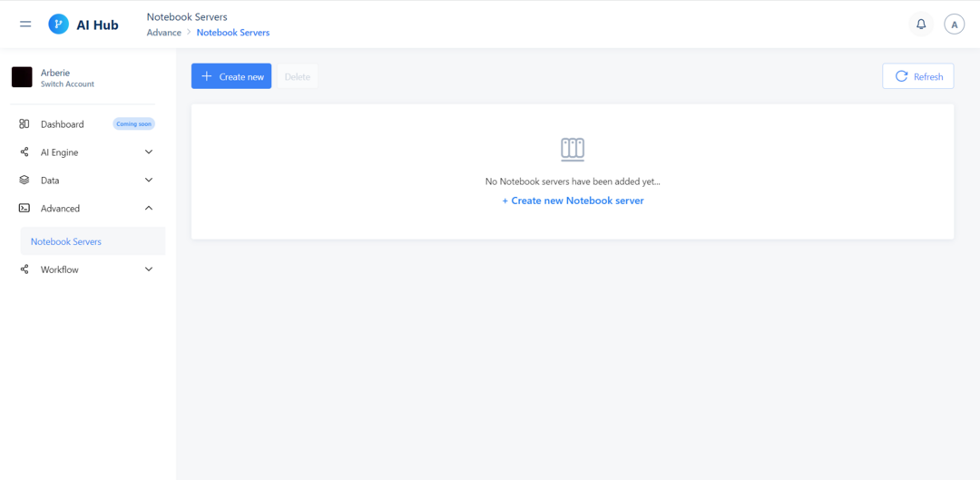Click the Advanced terminal icon
Screen dimensions: 980x480
[x=24, y=208]
